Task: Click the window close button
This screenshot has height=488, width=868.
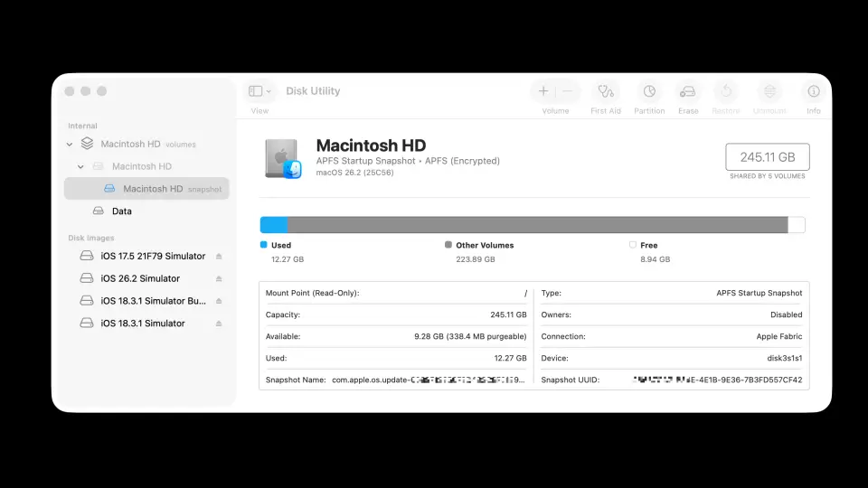Action: (70, 91)
